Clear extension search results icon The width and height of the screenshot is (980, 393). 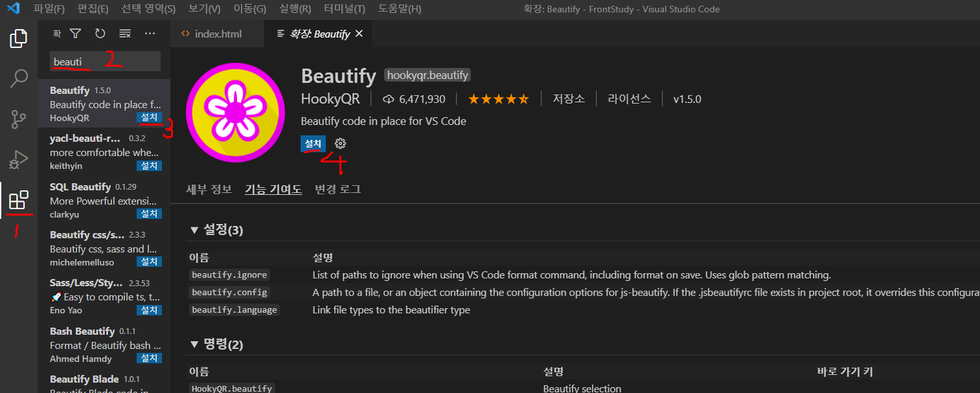coord(125,34)
